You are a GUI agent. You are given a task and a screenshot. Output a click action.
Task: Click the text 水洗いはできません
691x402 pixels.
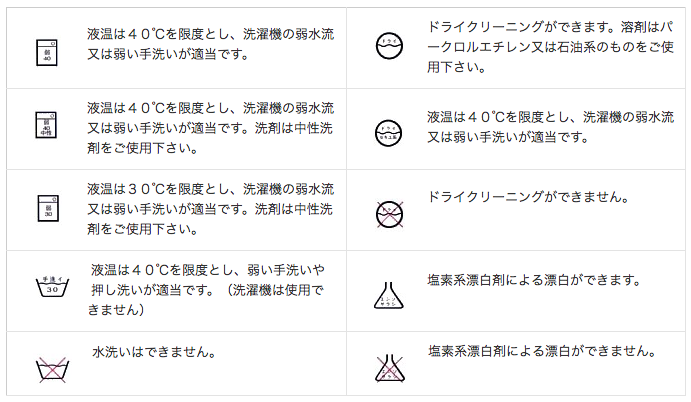coord(155,353)
